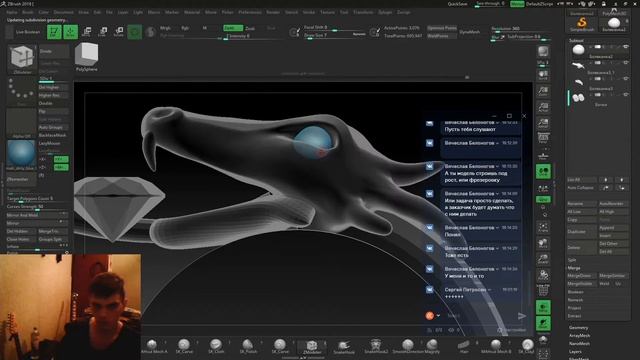
Task: Open the blue material sphere selector
Action: [x=21, y=155]
